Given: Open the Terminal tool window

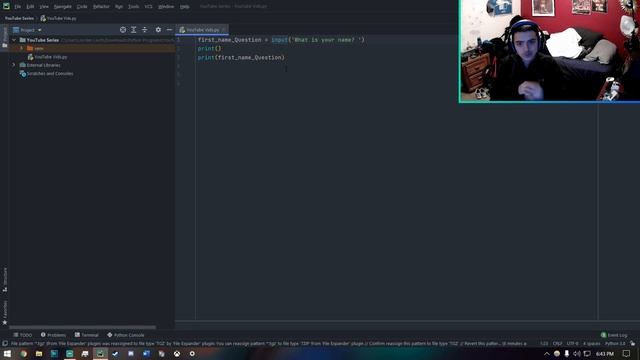Looking at the screenshot, I should (x=87, y=335).
